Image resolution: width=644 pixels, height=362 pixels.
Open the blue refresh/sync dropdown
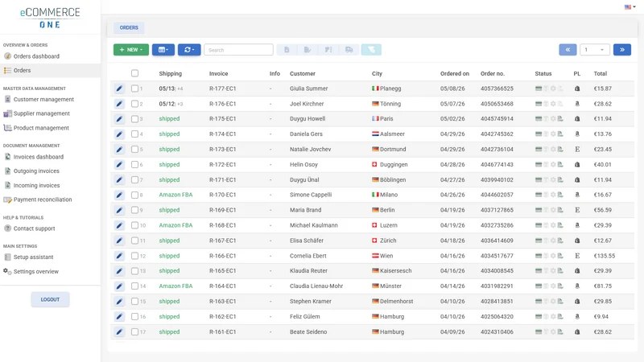pyautogui.click(x=189, y=50)
